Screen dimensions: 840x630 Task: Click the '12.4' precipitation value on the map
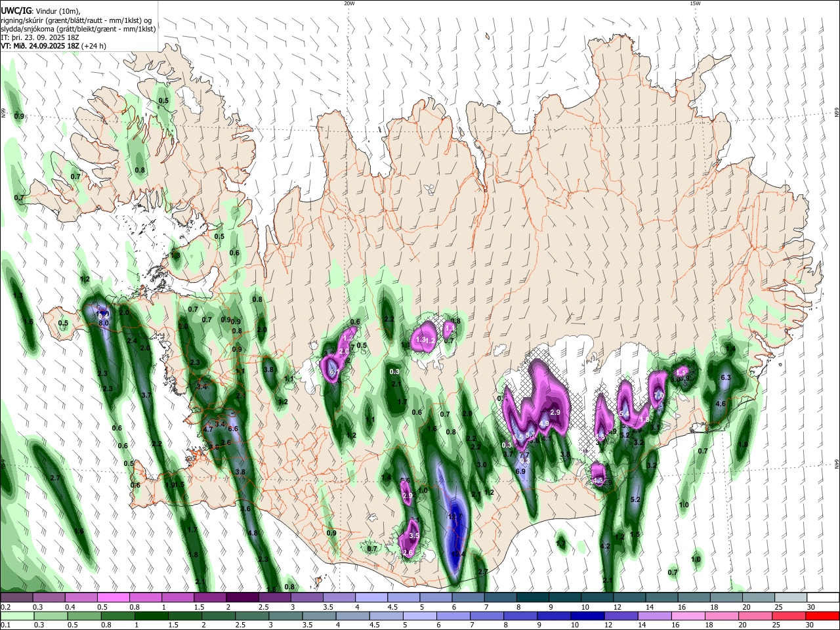pos(458,555)
